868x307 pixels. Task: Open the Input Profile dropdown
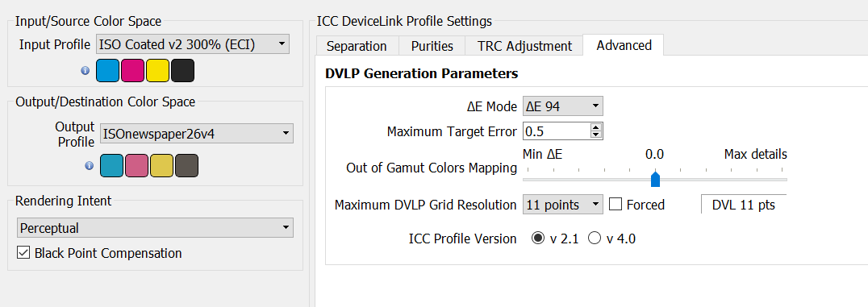(193, 44)
